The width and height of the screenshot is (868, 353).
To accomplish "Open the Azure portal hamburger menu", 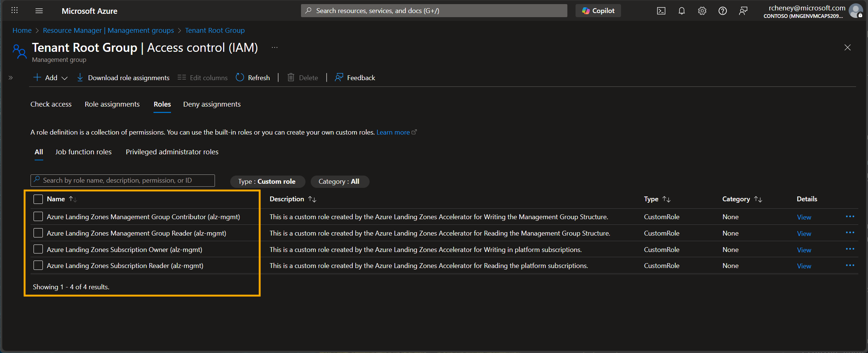I will [39, 11].
